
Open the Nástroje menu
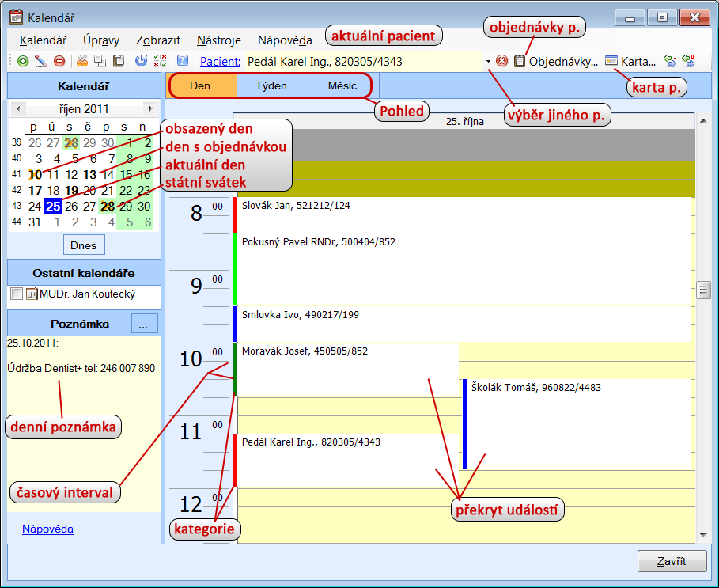219,40
